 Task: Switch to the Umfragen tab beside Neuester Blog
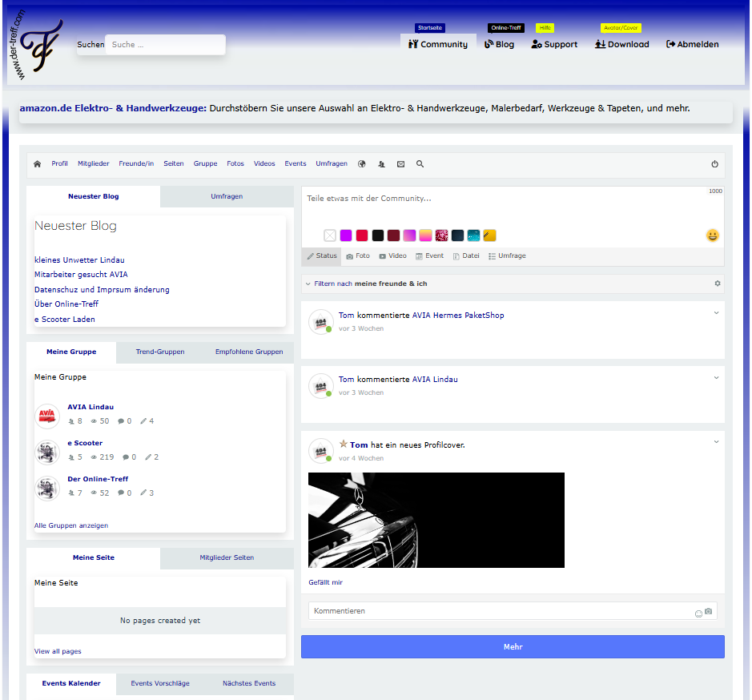coord(227,196)
